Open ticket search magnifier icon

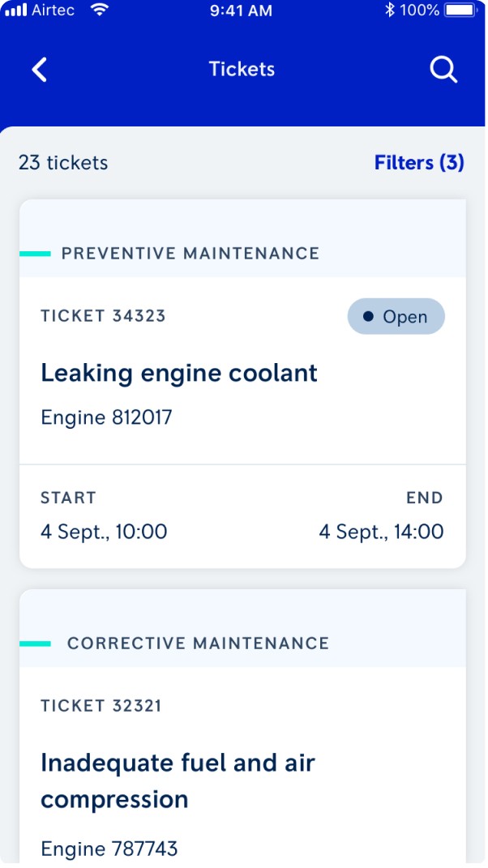pos(443,70)
